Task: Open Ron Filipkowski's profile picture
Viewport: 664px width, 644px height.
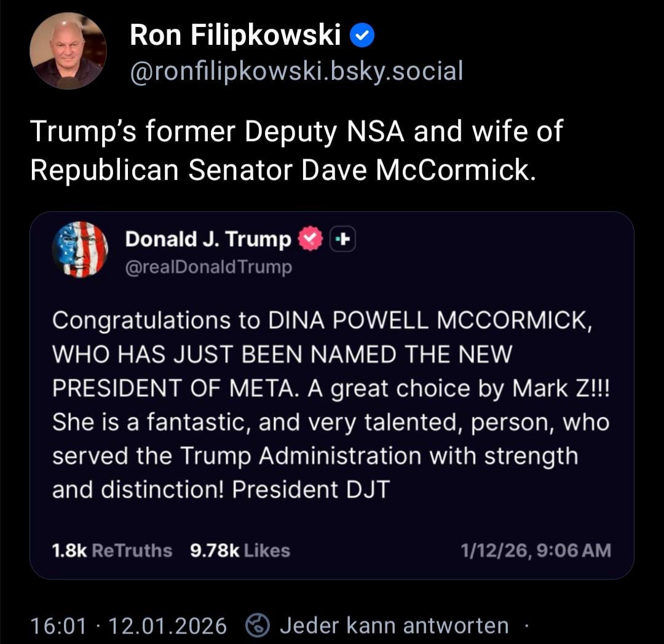Action: coord(68,51)
